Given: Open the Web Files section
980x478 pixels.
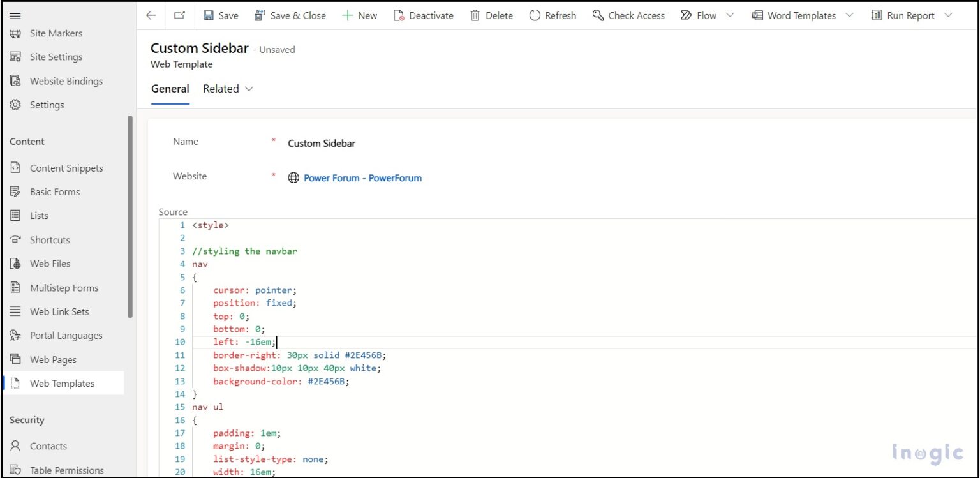Looking at the screenshot, I should coord(51,264).
